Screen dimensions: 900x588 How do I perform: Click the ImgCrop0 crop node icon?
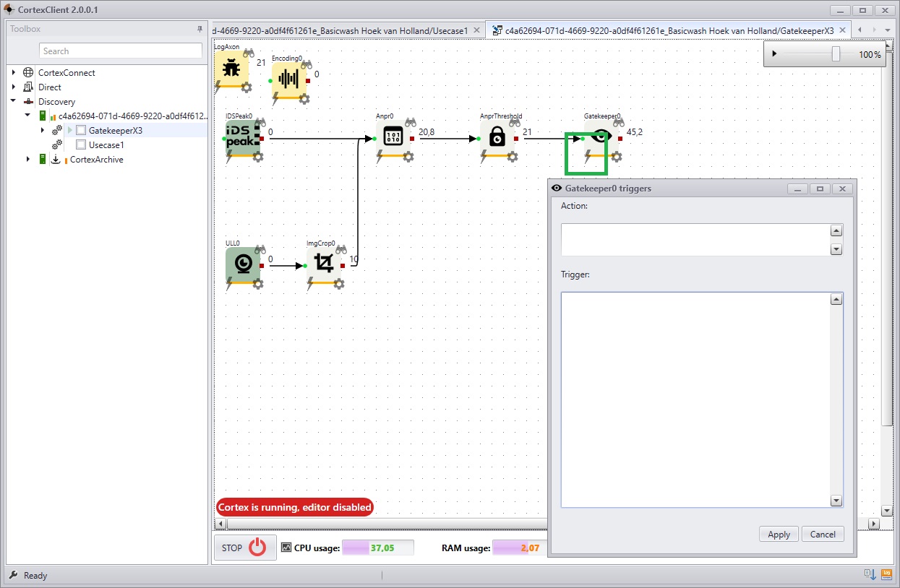click(x=323, y=264)
